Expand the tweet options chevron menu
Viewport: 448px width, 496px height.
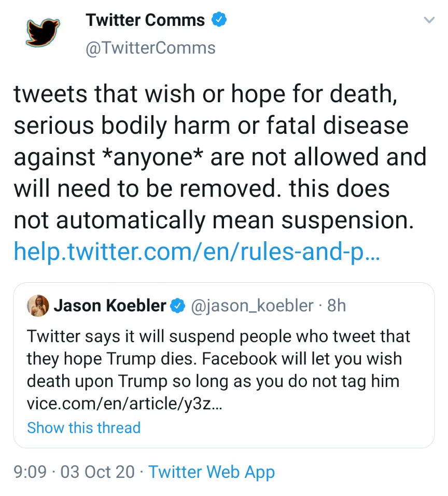pos(428,20)
